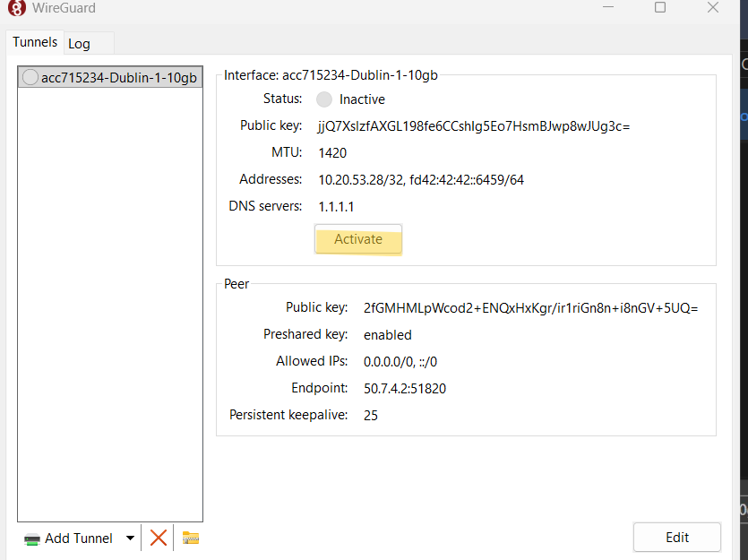
Task: Click the Addresses value 10.20.53.28/32
Action: pyautogui.click(x=361, y=180)
